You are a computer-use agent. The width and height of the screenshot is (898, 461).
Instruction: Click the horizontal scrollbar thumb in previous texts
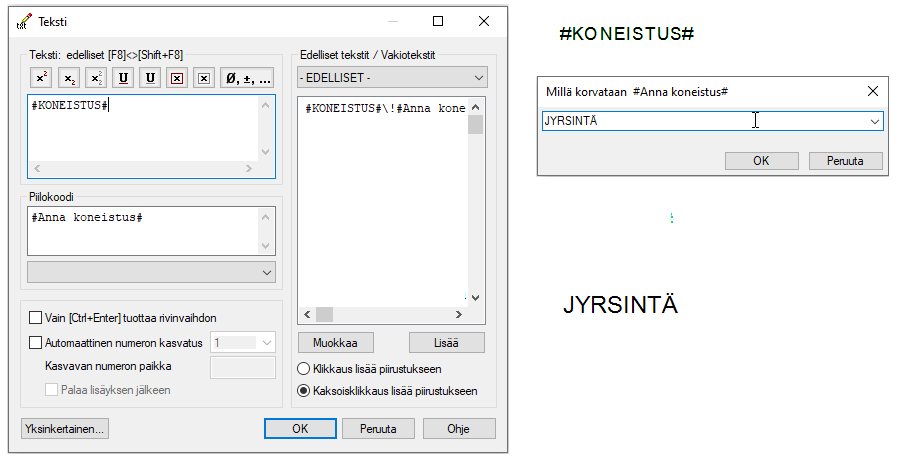pos(324,314)
